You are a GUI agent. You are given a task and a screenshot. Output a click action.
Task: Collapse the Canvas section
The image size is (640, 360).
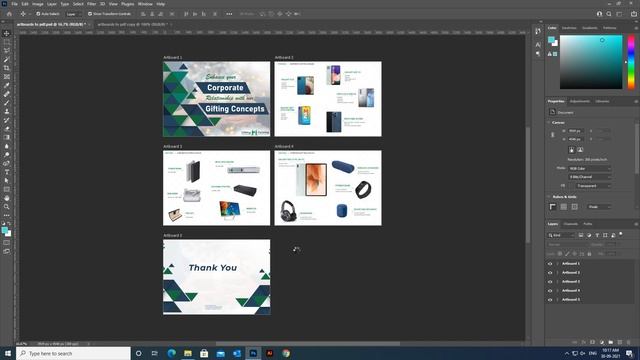point(549,122)
